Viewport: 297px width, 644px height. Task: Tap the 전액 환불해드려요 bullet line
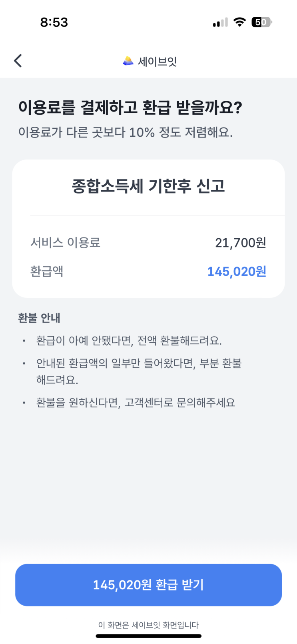pyautogui.click(x=129, y=341)
